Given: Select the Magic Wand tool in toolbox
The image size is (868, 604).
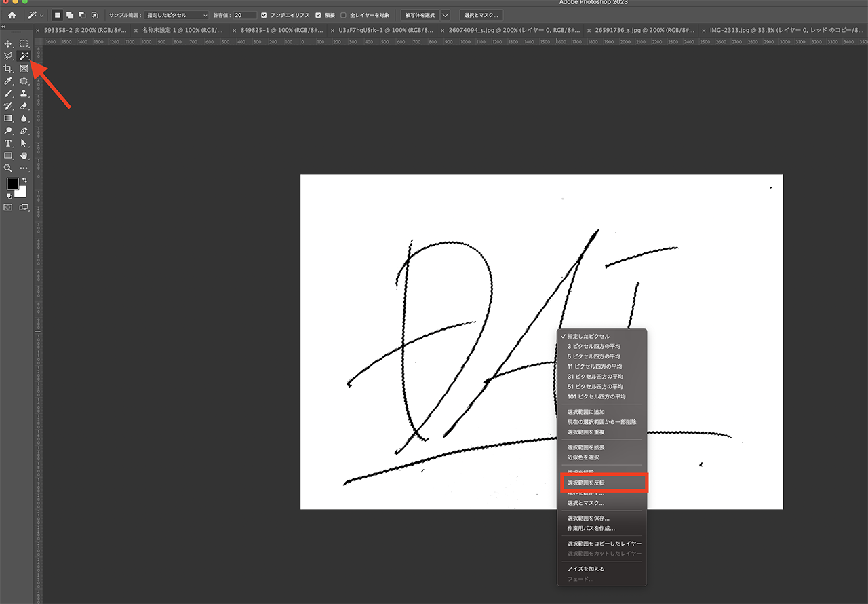Looking at the screenshot, I should [24, 56].
